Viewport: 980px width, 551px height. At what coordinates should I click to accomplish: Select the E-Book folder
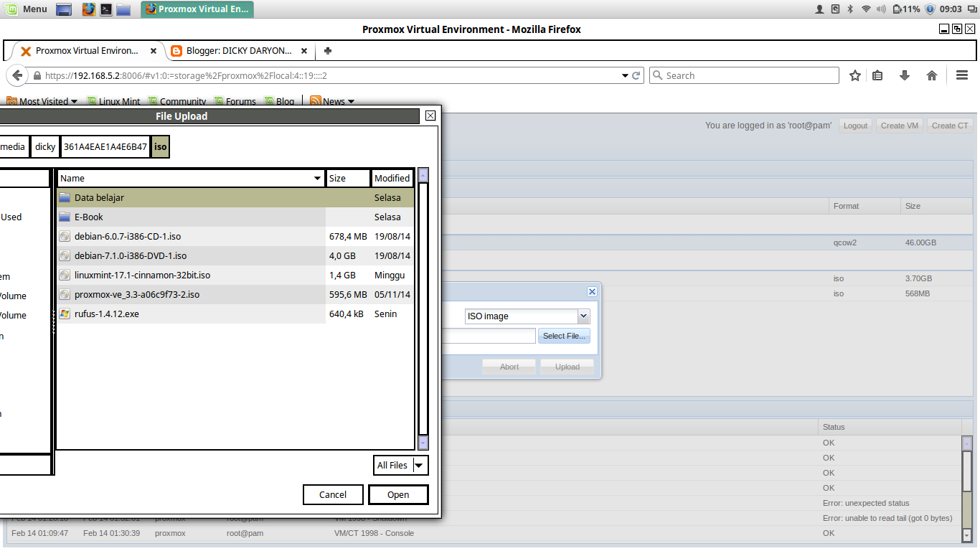click(235, 217)
